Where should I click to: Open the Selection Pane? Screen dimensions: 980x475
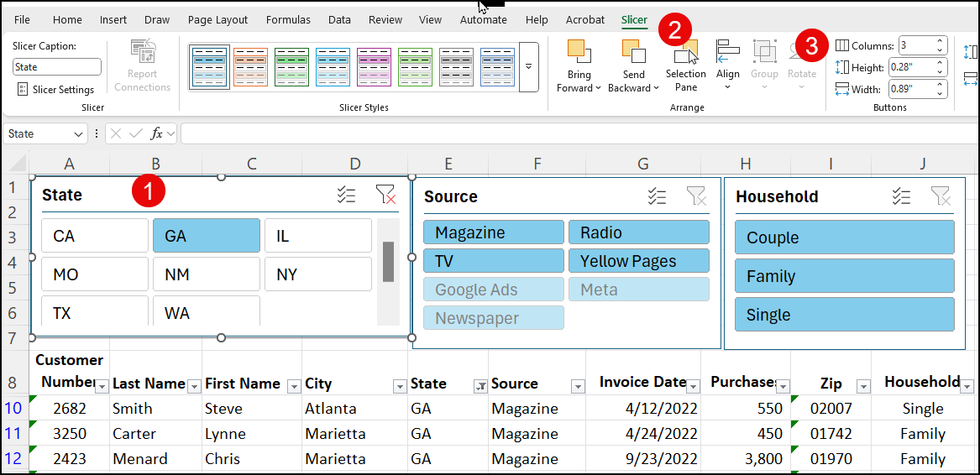[685, 65]
